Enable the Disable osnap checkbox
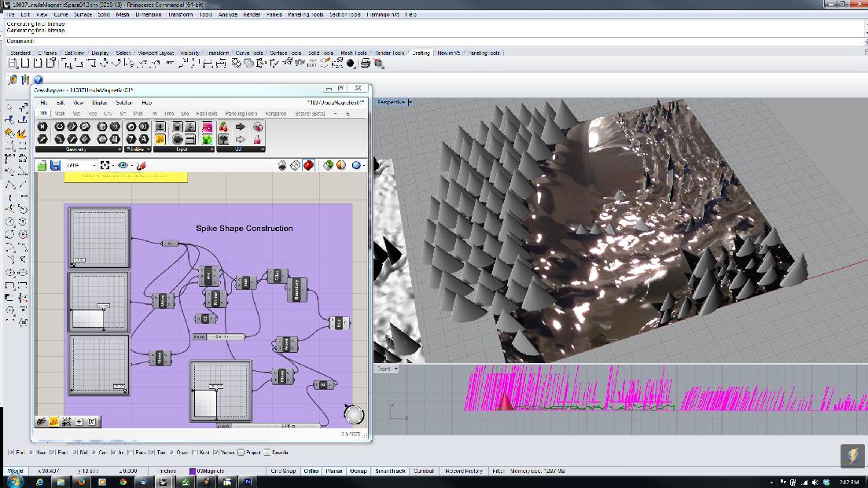The image size is (868, 488). (267, 453)
